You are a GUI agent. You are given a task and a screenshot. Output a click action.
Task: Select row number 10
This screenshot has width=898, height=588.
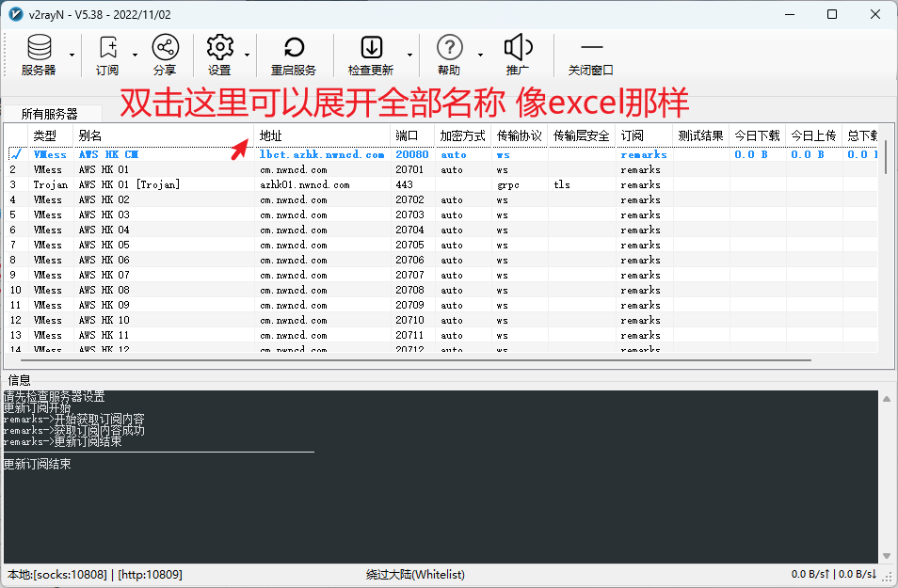(x=15, y=291)
